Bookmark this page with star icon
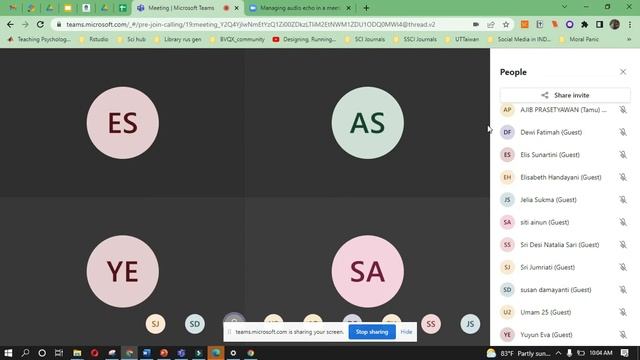This screenshot has height=360, width=640. coord(506,24)
